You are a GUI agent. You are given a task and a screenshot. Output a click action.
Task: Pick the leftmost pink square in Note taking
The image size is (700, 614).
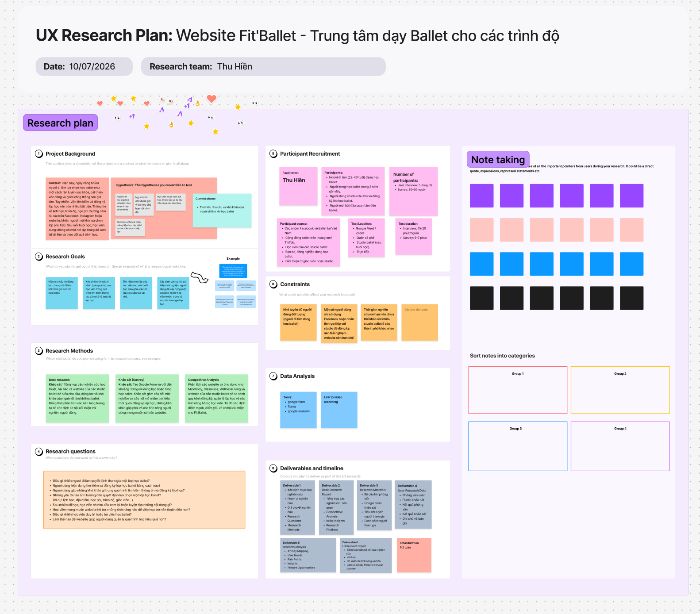(482, 230)
